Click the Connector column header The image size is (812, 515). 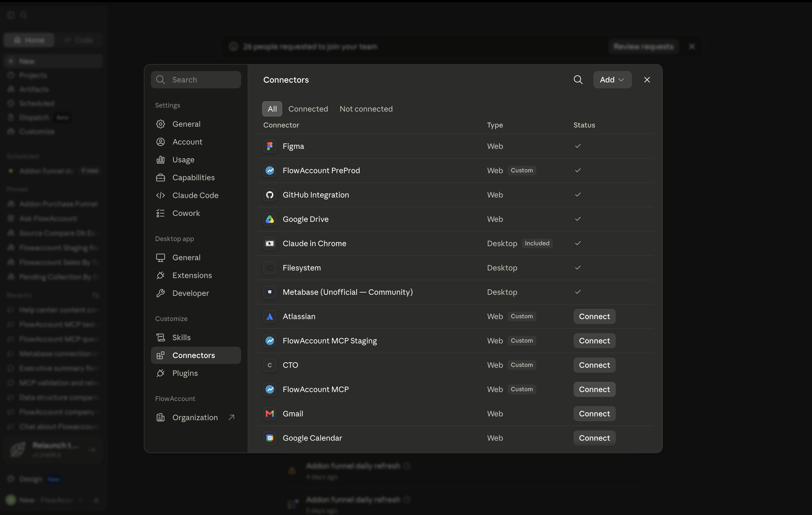281,125
